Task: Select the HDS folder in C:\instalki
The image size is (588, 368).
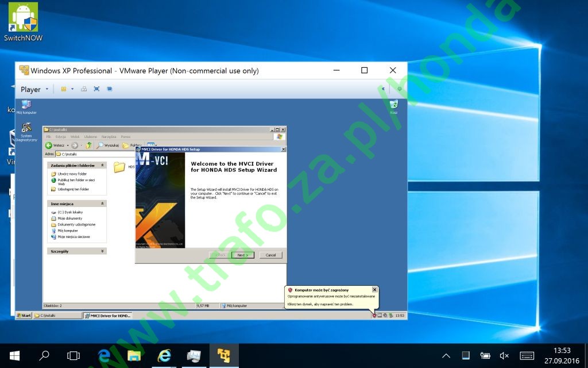Action: 124,167
